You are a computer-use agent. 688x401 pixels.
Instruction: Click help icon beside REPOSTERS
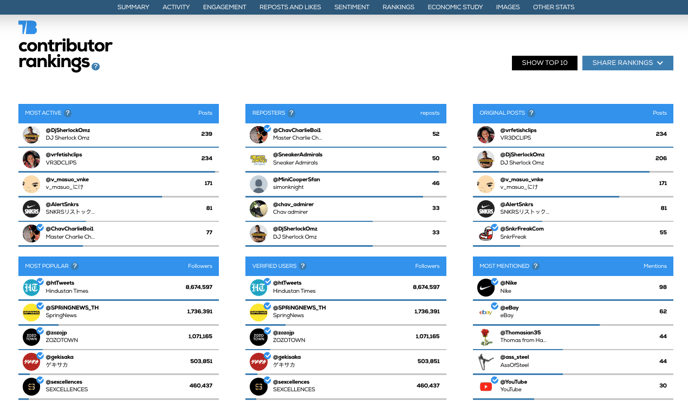291,113
